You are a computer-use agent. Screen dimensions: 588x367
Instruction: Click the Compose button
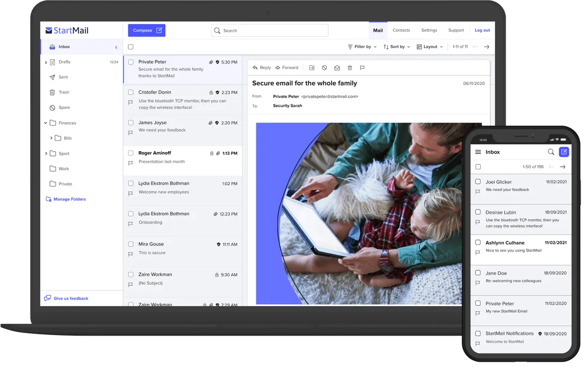pos(147,30)
